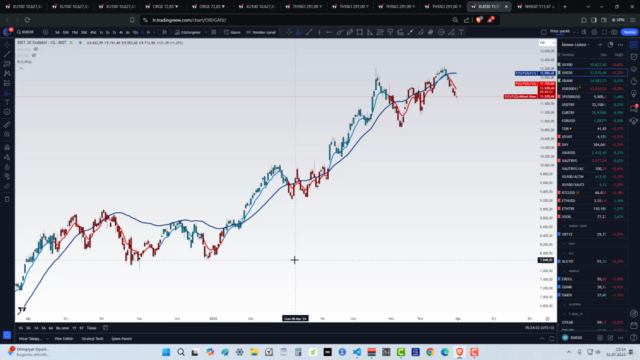Click the Alarm button in top toolbar
Viewport: 640px width, 360px height.
(232, 32)
